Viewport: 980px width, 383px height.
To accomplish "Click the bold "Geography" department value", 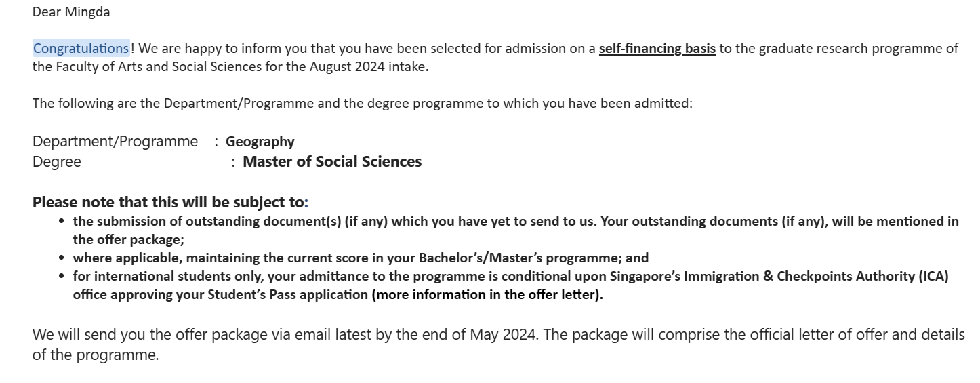I will 260,142.
